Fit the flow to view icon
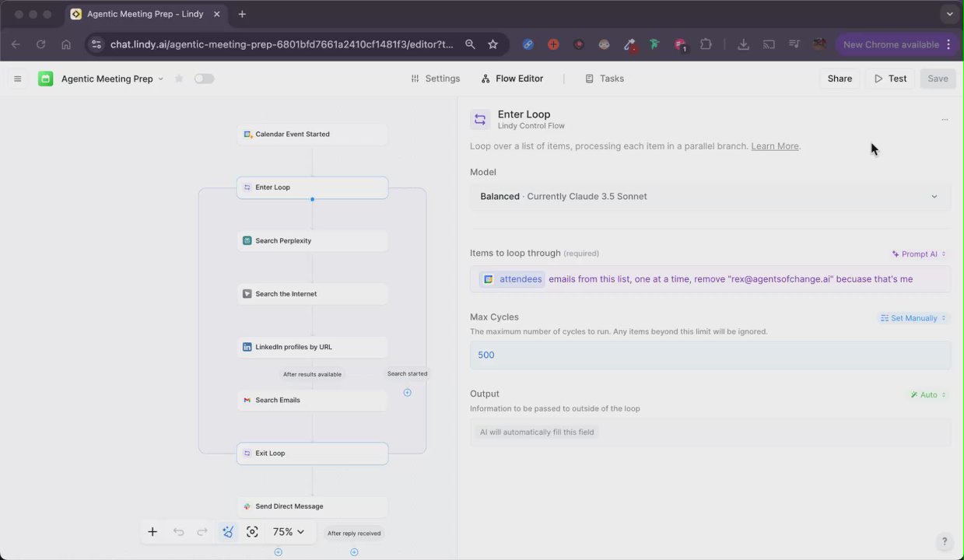The image size is (964, 560). click(252, 532)
